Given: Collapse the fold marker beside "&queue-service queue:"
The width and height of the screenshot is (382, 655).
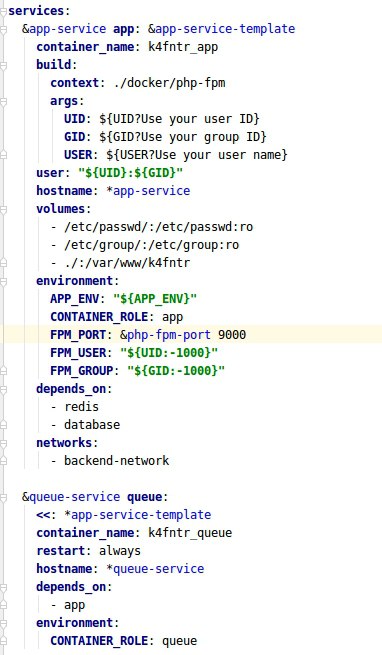Looking at the screenshot, I should pos(3,497).
